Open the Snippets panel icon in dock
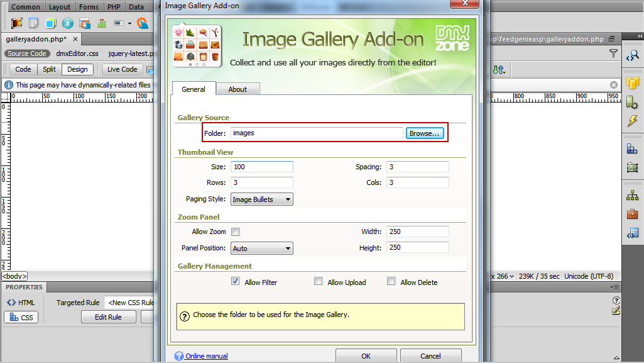Screen dimensions: 644x363 point(633,233)
